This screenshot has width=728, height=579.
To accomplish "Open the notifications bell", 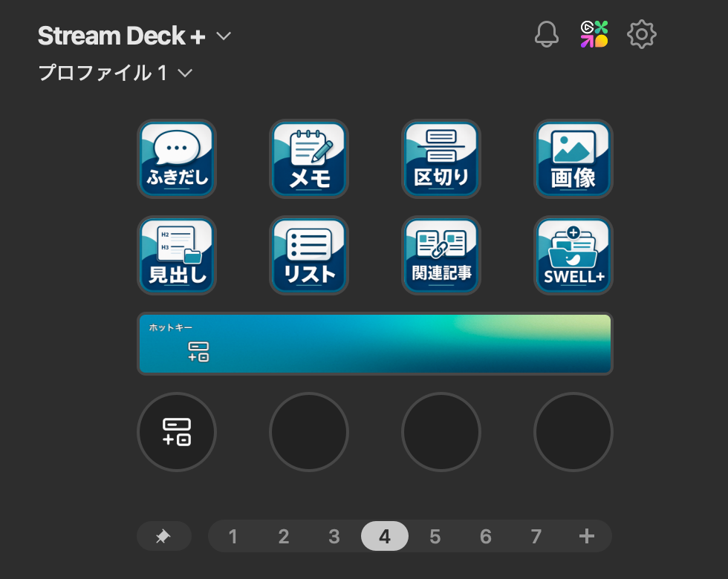I will 547,34.
